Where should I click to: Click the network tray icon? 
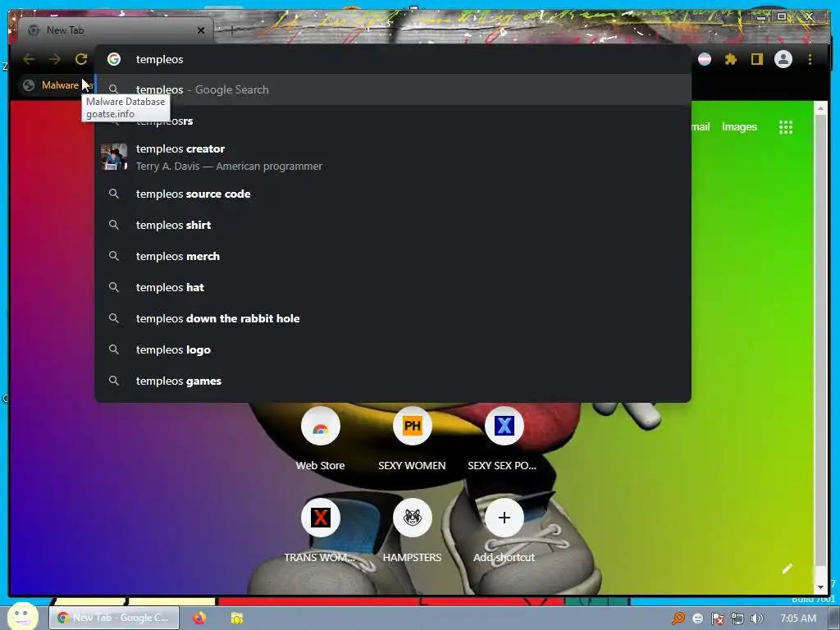[x=737, y=619]
